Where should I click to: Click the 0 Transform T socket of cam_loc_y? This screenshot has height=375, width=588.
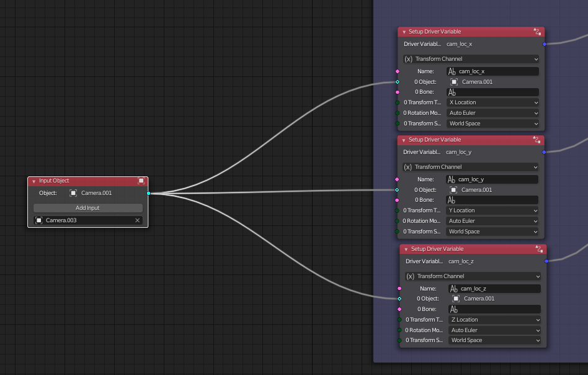(397, 210)
